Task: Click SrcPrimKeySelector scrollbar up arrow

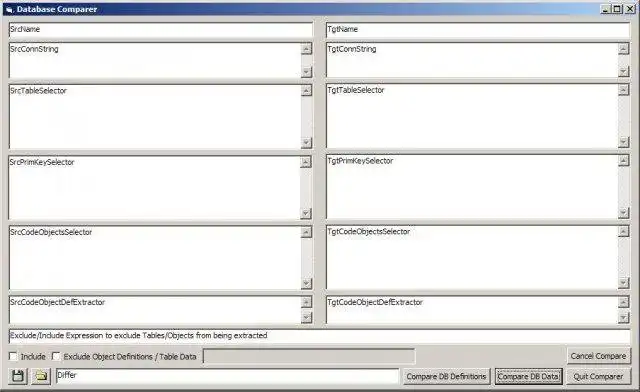Action: coord(306,162)
